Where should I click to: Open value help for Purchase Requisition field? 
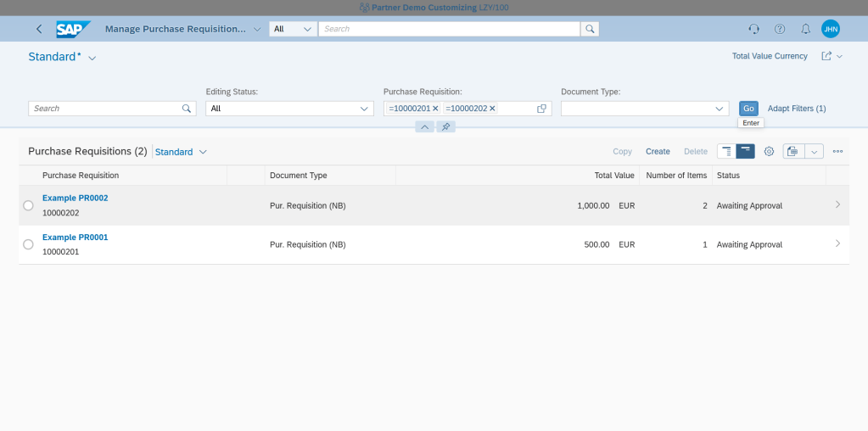click(x=541, y=109)
